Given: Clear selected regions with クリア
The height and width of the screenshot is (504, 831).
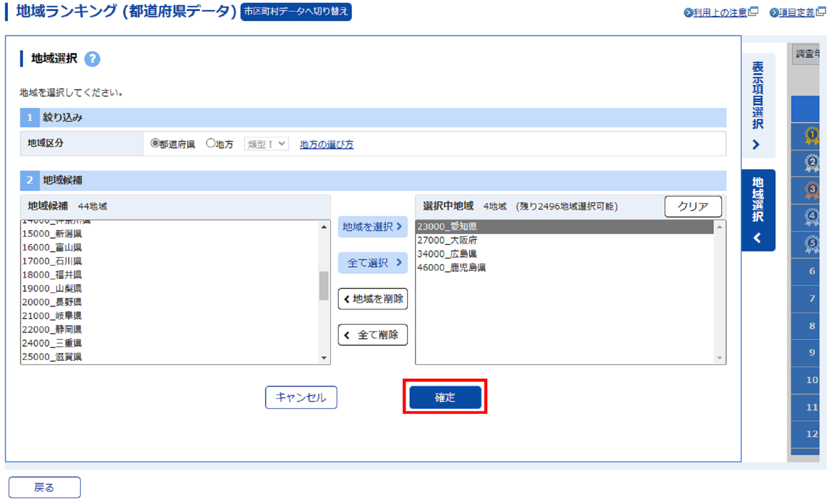Looking at the screenshot, I should [x=693, y=206].
